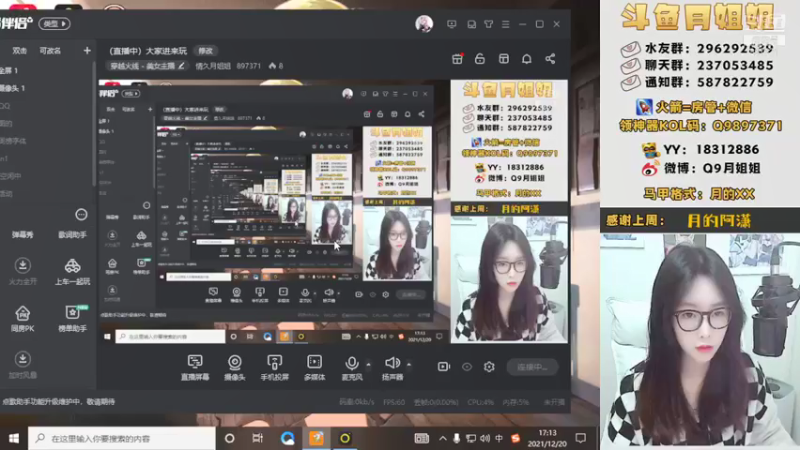Open the notification bell
This screenshot has width=800, height=450.
click(x=527, y=59)
